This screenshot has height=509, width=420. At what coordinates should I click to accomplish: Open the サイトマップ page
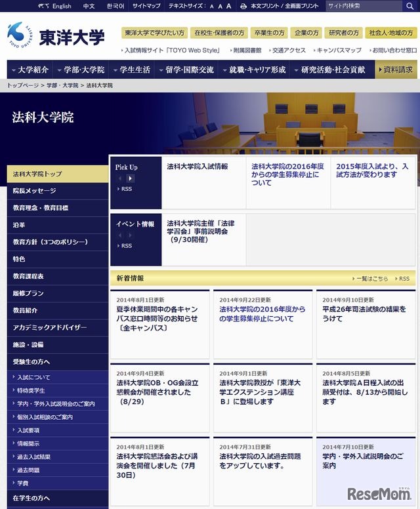click(146, 6)
